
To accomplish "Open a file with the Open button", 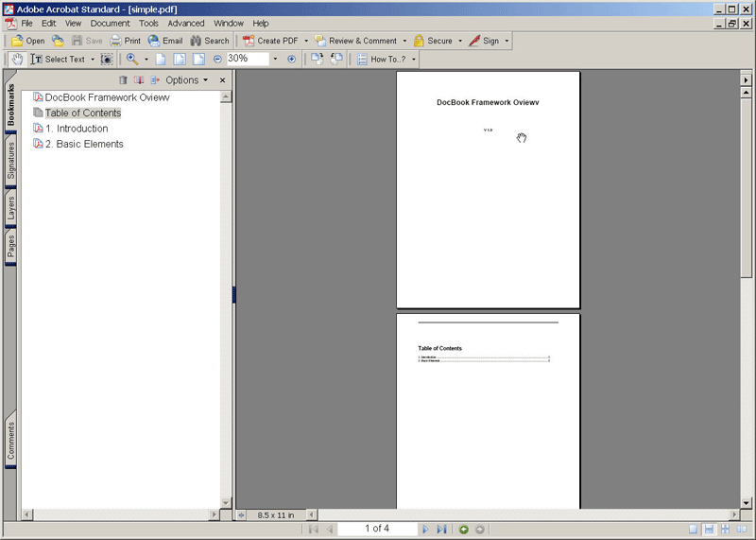I will (28, 41).
